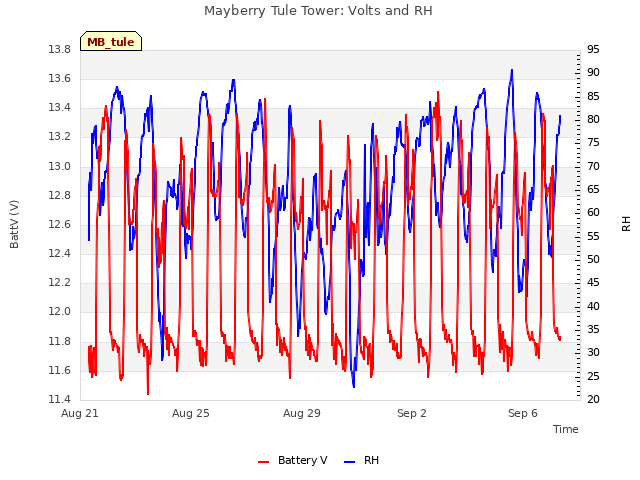
Task: Click the 12.0 voltage axis value
Action: (x=60, y=312)
